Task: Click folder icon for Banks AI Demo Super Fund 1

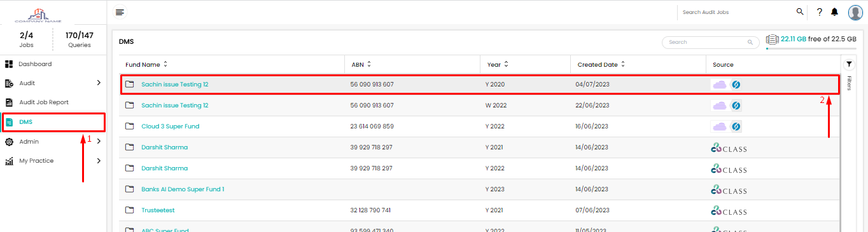Action: 130,189
